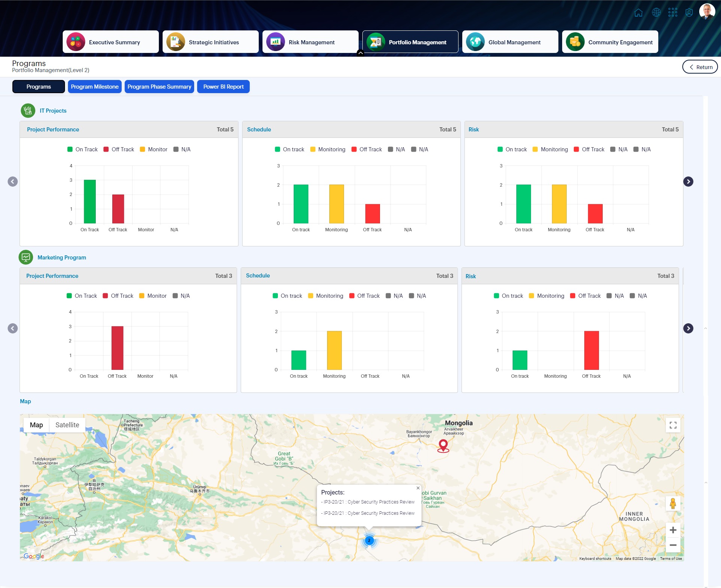Open the globe language icon
Viewport: 721px width, 588px height.
(656, 13)
